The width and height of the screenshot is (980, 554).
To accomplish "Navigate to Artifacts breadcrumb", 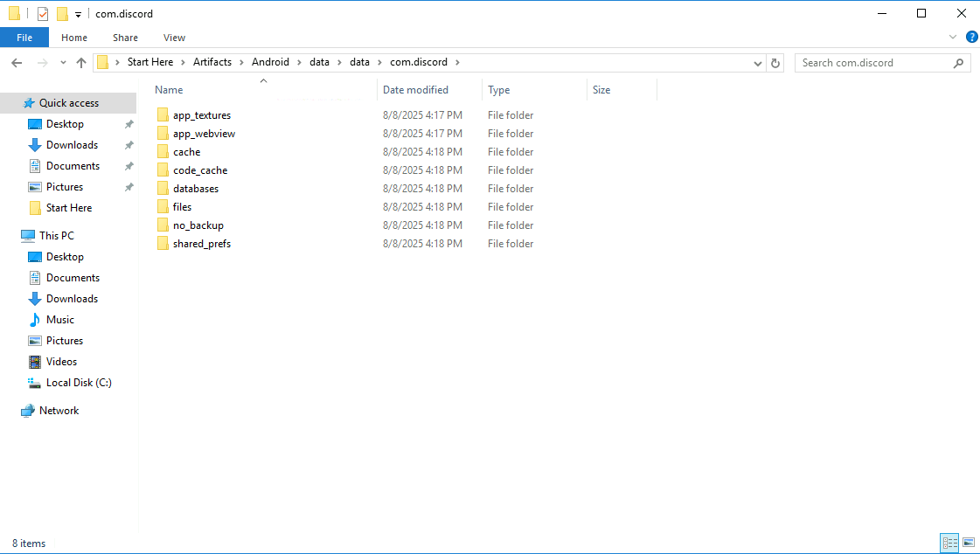I will pos(212,62).
